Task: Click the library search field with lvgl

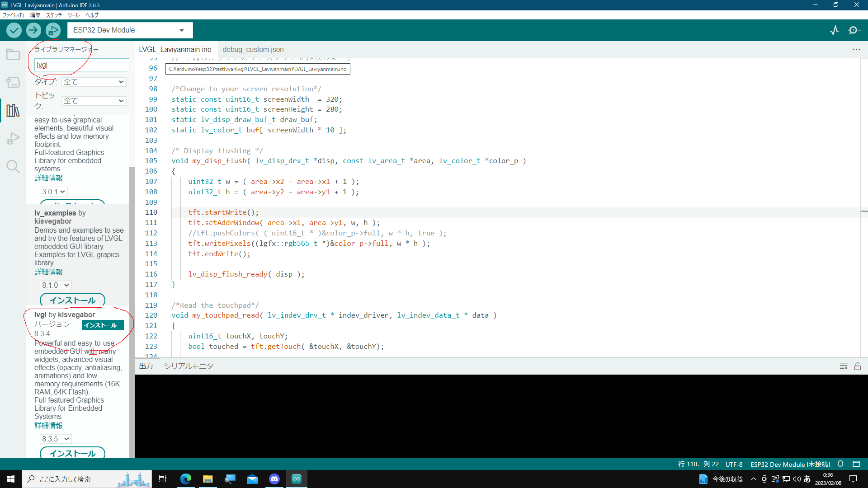Action: click(x=81, y=65)
